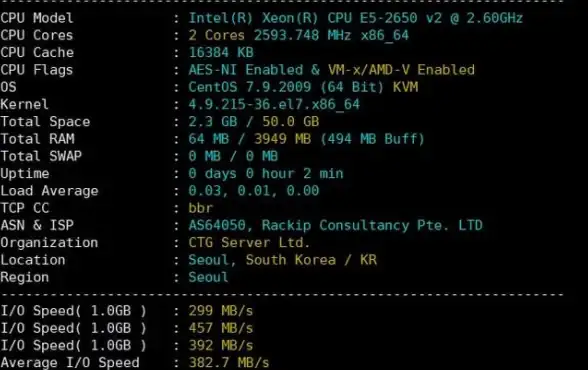Click the AES-NI Enabled text
This screenshot has height=370, width=588.
tap(246, 70)
